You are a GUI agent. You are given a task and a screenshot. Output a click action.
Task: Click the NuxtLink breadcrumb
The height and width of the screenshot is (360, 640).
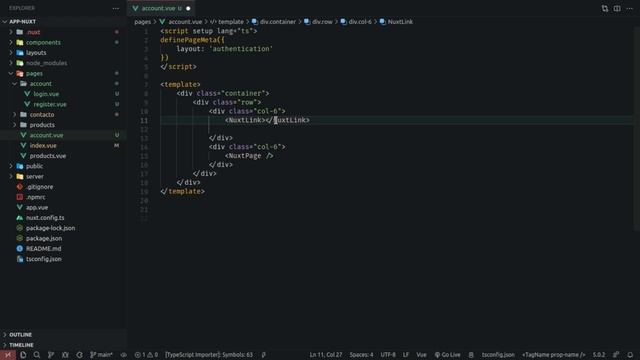pyautogui.click(x=396, y=22)
